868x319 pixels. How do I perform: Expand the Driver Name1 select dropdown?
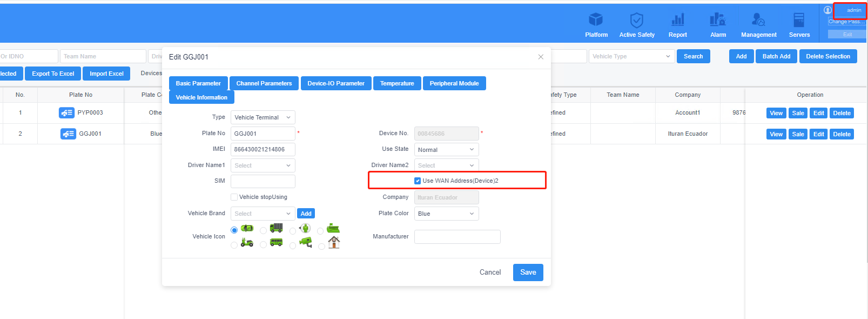coord(263,165)
